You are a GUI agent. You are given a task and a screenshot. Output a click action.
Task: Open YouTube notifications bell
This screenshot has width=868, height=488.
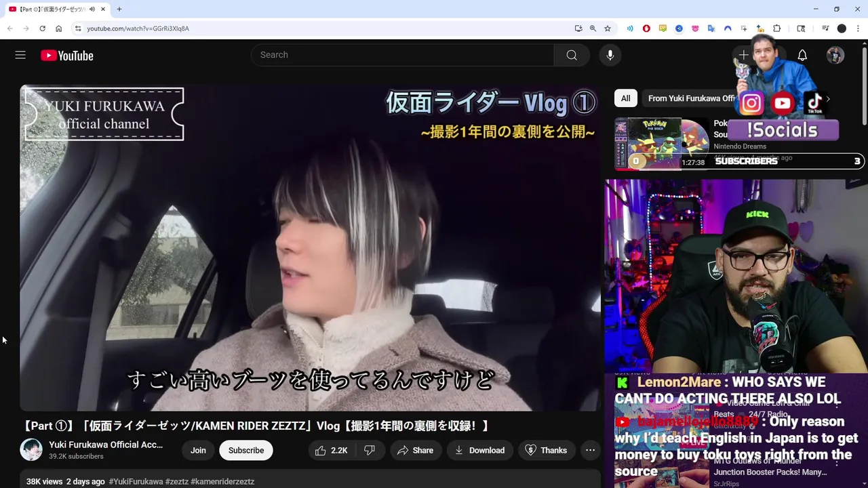click(802, 56)
